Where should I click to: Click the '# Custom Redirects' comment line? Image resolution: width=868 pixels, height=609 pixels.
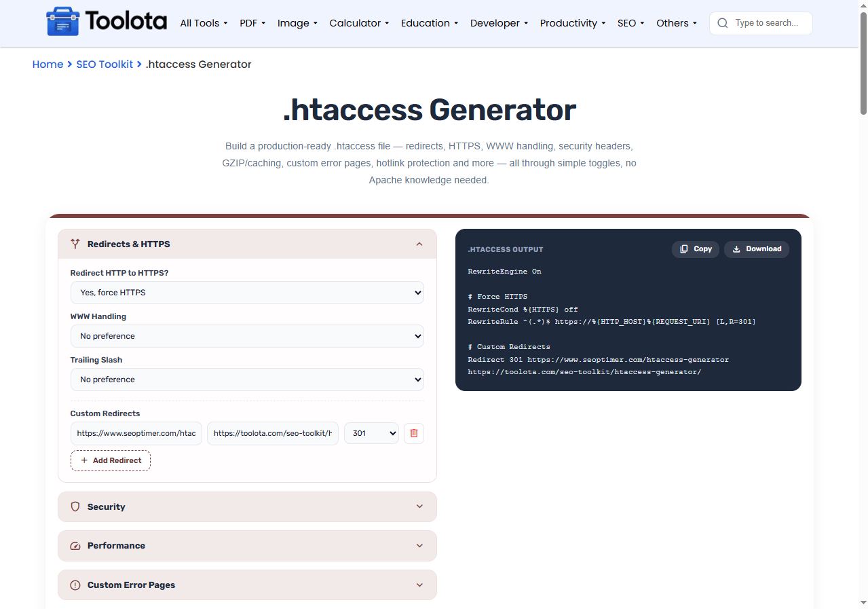(509, 347)
